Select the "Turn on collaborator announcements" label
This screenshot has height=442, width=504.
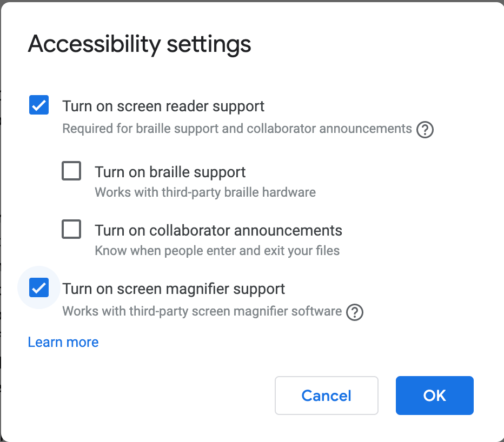pyautogui.click(x=218, y=230)
